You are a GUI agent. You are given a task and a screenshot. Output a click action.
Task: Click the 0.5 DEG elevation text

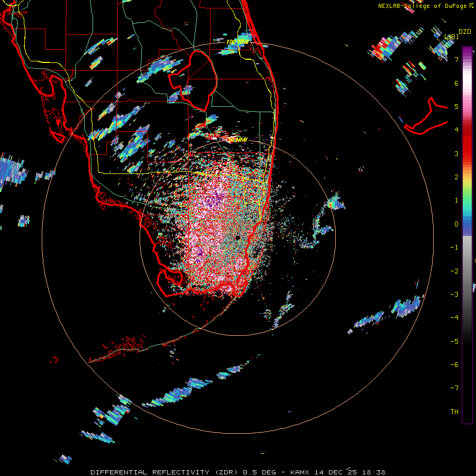pos(260,472)
